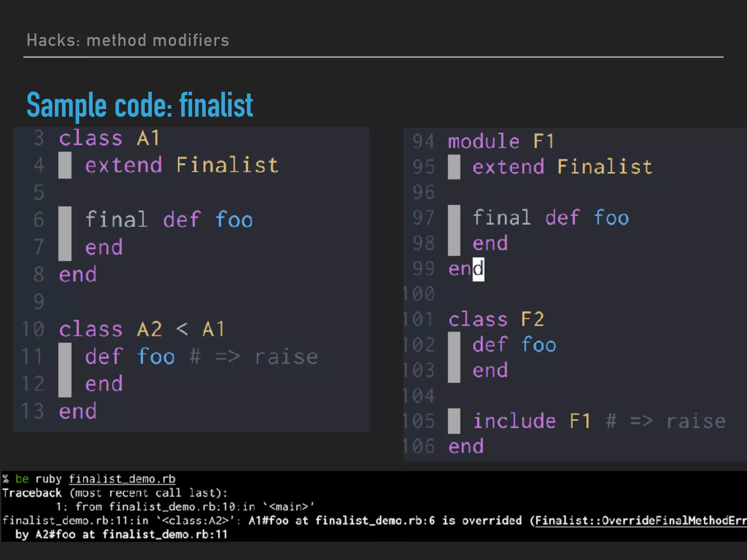Click the '# => raise' comment on line 11
The height and width of the screenshot is (560, 747).
[x=253, y=357]
